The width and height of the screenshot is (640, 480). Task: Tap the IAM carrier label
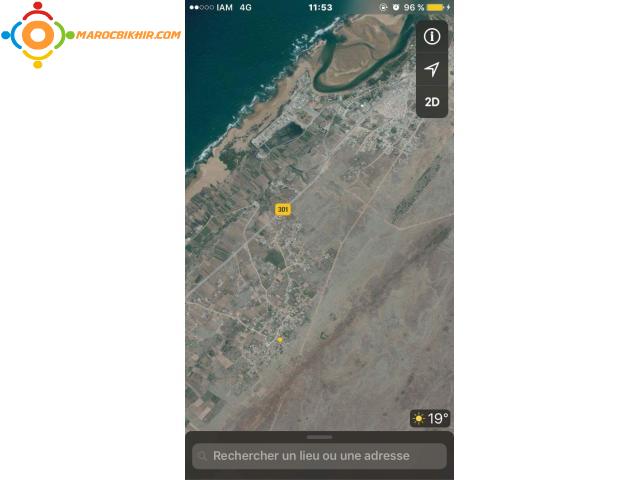coord(224,7)
